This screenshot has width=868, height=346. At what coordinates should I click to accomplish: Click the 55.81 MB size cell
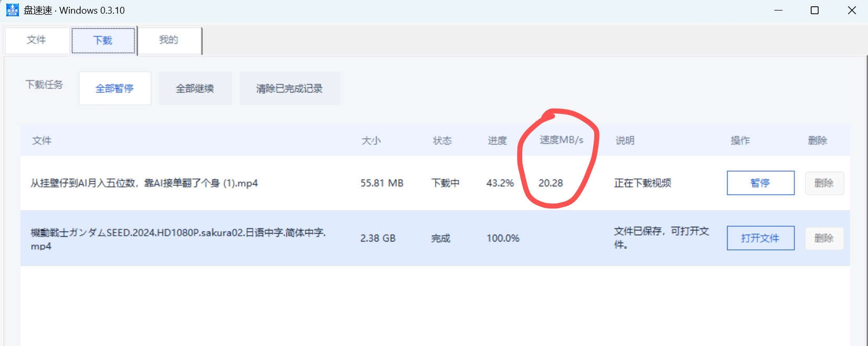click(382, 183)
